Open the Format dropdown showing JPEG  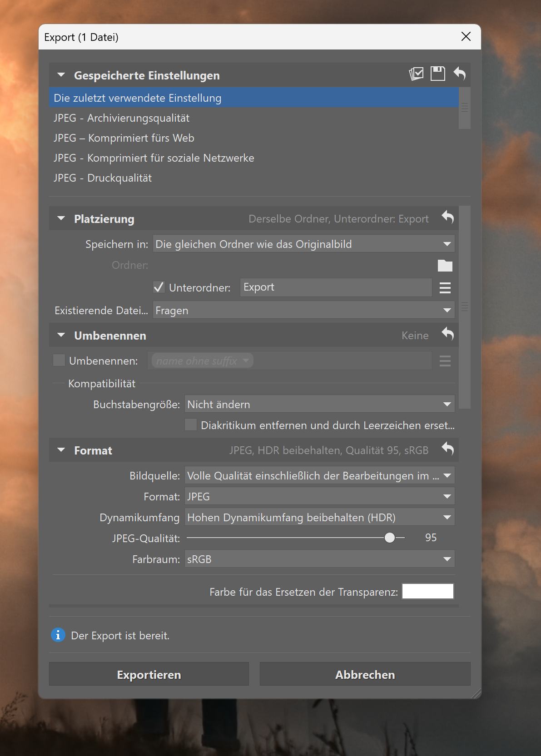point(320,496)
